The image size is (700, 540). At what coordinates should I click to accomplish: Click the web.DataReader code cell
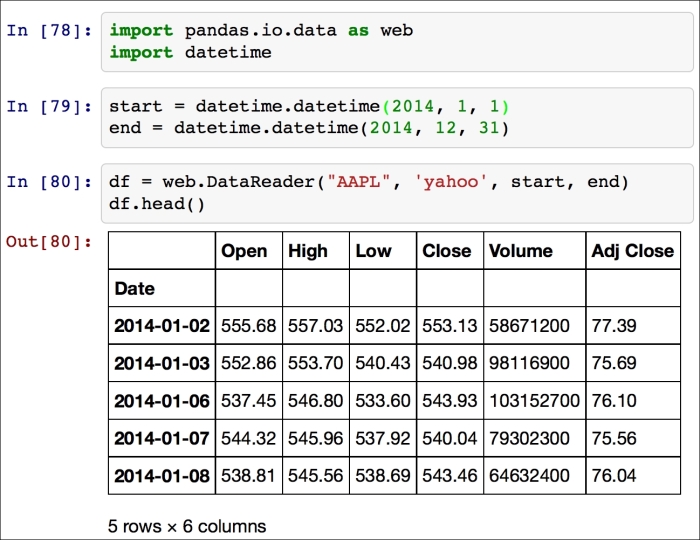[397, 193]
